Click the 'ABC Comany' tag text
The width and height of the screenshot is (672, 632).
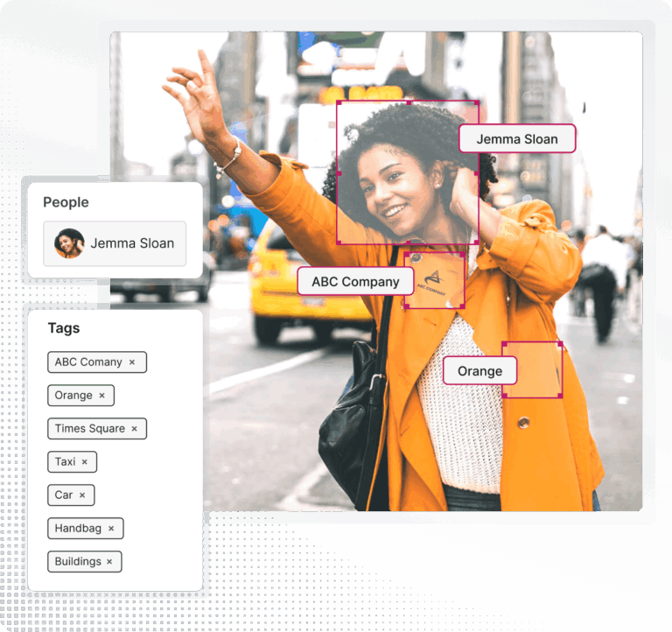(x=88, y=362)
